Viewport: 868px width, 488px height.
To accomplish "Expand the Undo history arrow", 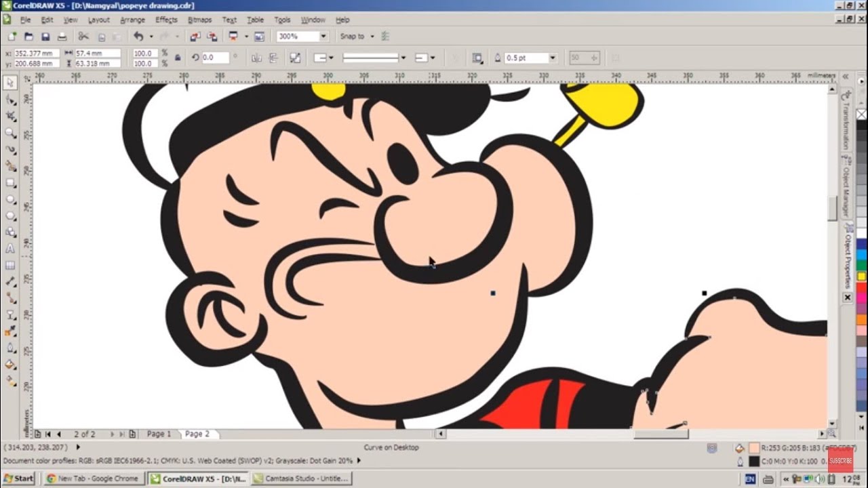I will click(151, 37).
